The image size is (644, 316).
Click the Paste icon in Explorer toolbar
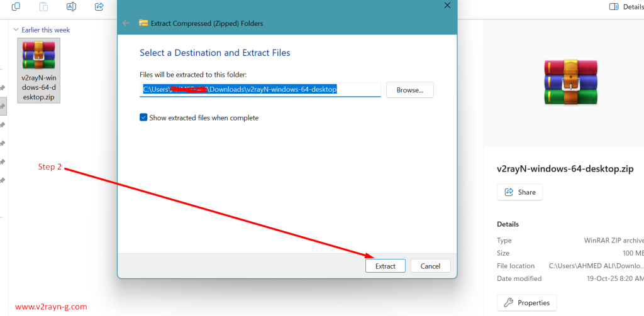[x=43, y=6]
